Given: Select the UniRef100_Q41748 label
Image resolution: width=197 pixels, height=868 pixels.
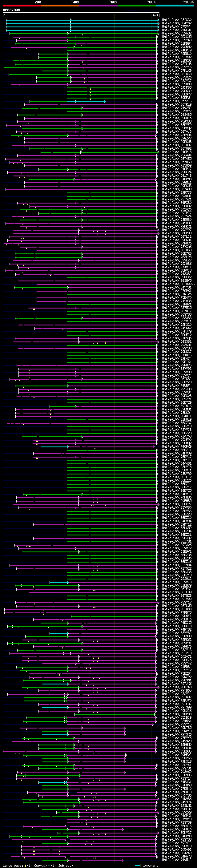Looking at the screenshot, I should coord(177,176).
